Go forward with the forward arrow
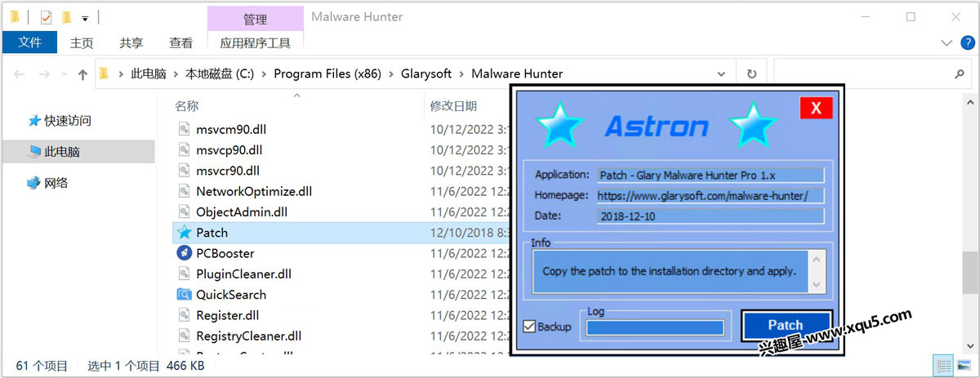Screen dimensions: 980x378 tap(45, 73)
